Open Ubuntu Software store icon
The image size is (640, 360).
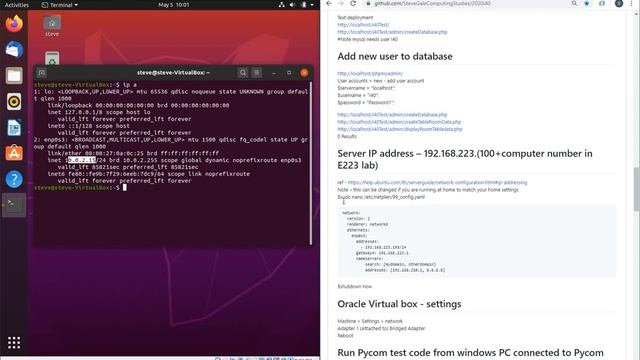[x=14, y=153]
